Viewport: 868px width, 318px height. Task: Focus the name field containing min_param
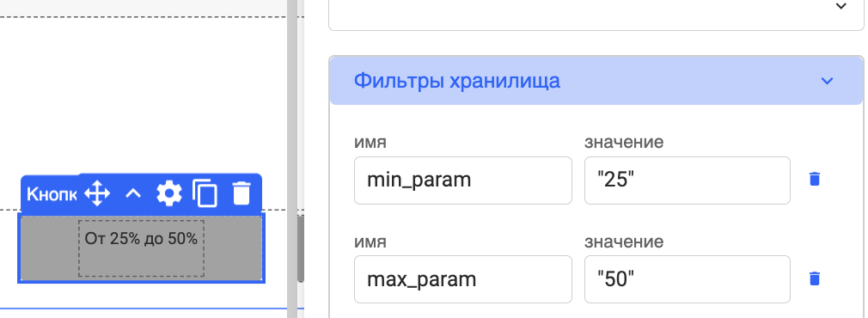click(462, 180)
